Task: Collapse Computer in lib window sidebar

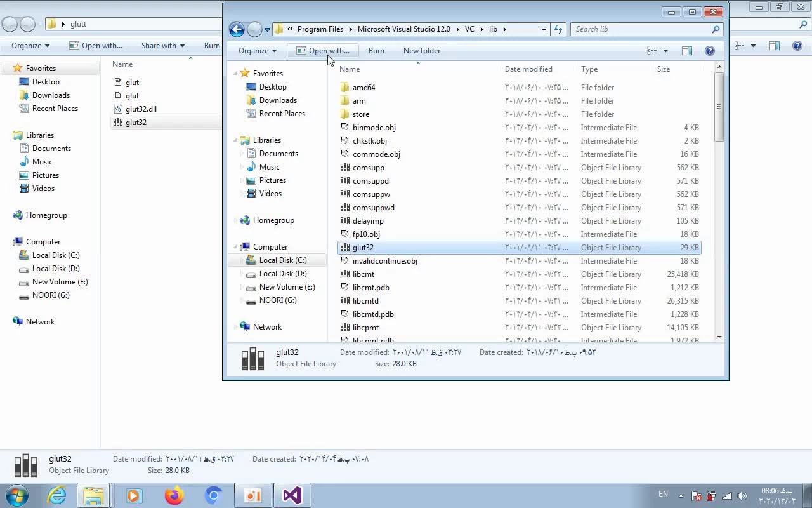Action: tap(235, 247)
